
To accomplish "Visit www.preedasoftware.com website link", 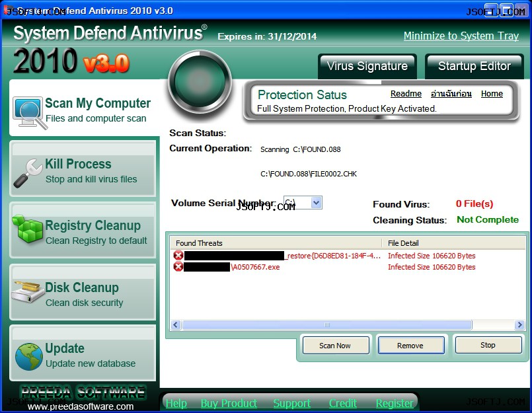I will coord(81,406).
